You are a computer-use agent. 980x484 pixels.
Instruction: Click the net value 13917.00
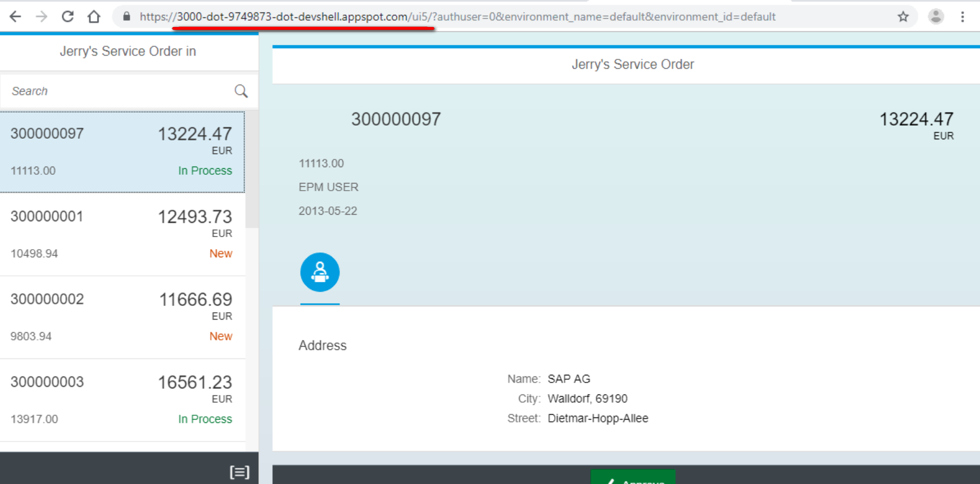click(34, 419)
